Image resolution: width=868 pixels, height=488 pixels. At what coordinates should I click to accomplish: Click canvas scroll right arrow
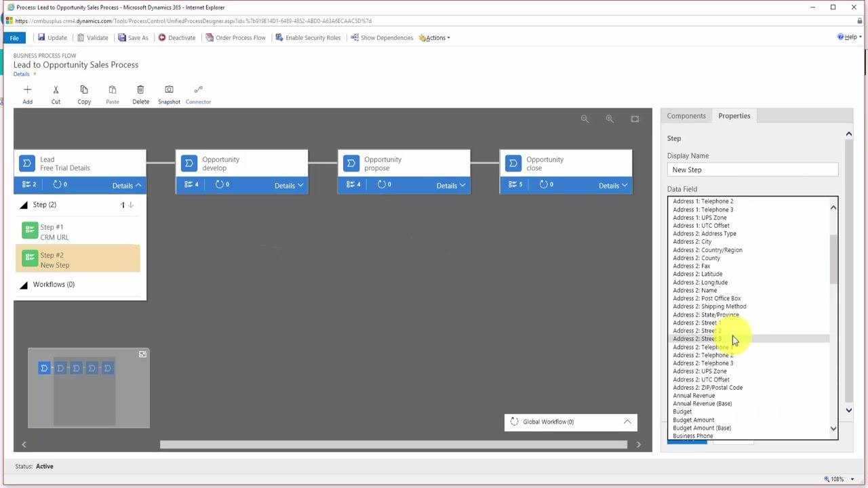(x=638, y=445)
